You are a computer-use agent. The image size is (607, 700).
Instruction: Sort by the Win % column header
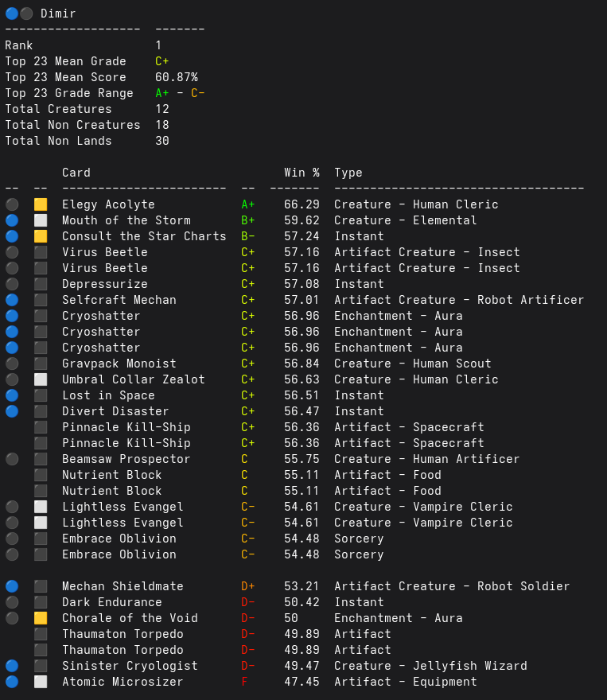[x=302, y=173]
